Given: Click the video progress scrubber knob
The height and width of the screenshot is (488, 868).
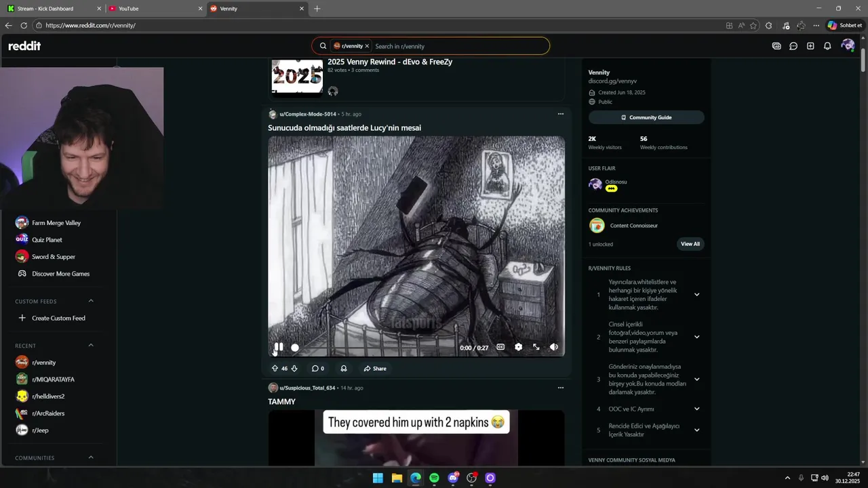Looking at the screenshot, I should coord(295,348).
